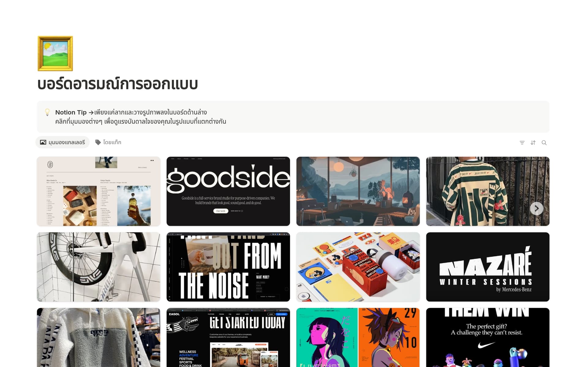The image size is (588, 367).
Task: Click the tag icon beside โดยแท็ก
Action: click(98, 142)
